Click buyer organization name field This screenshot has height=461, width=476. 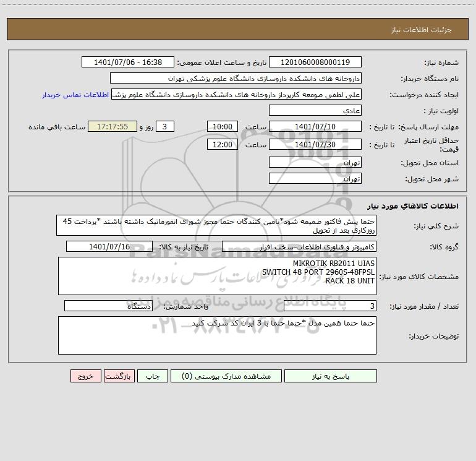pos(236,78)
